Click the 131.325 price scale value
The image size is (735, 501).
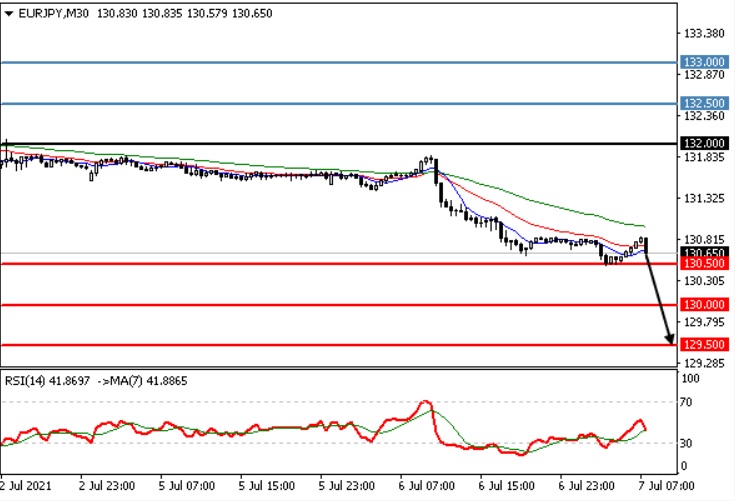pyautogui.click(x=705, y=199)
